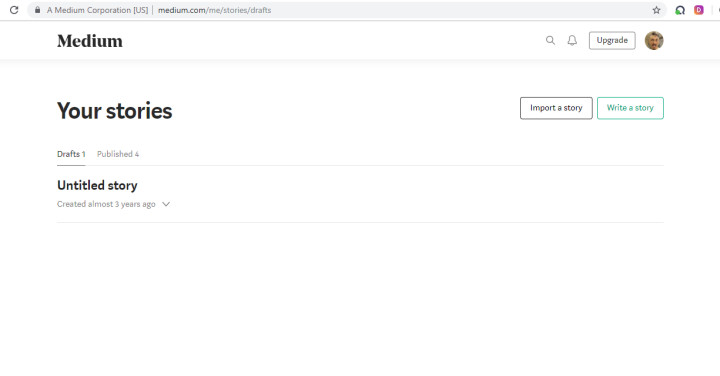Click 'A Medium Corporation [US]' certificate label

coord(97,10)
